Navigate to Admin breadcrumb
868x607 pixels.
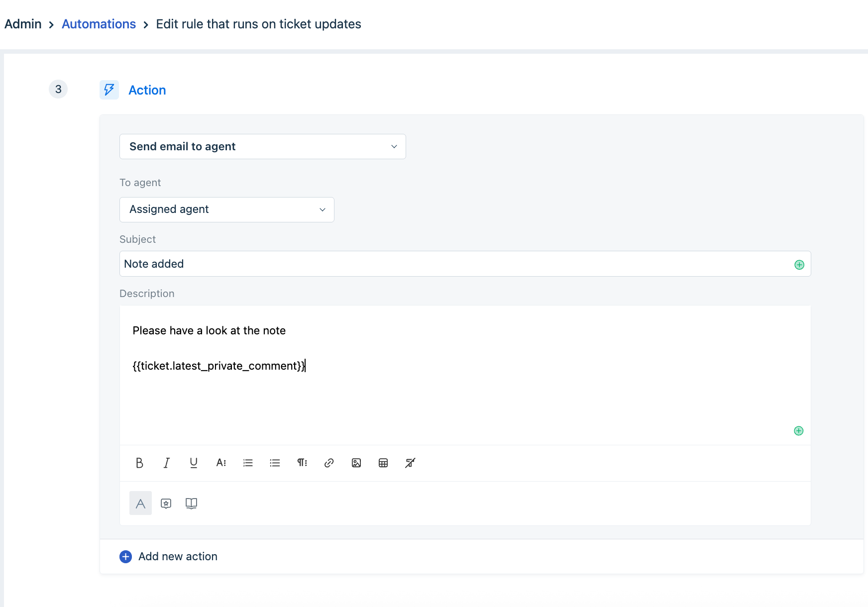coord(23,24)
